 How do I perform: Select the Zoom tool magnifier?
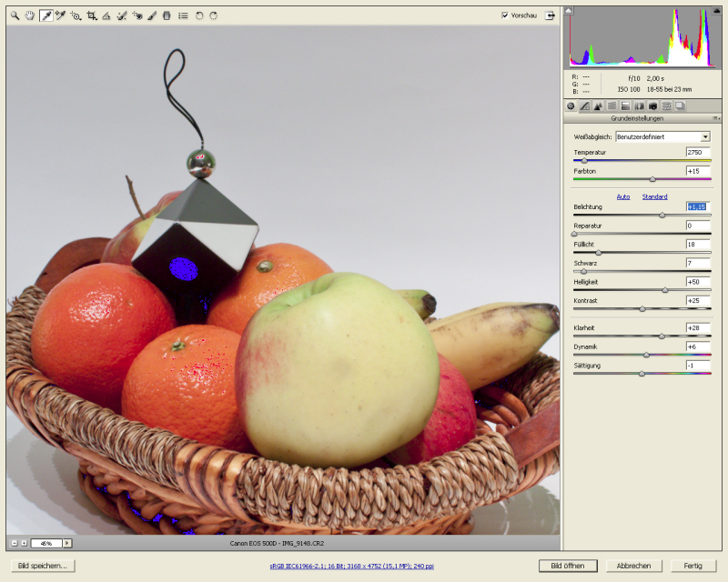point(15,15)
